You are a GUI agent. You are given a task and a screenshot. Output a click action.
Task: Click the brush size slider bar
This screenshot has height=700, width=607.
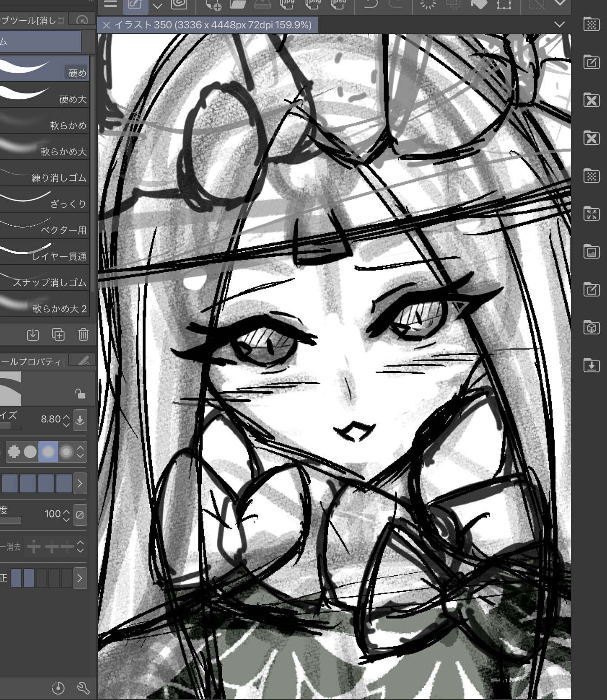(x=10, y=426)
